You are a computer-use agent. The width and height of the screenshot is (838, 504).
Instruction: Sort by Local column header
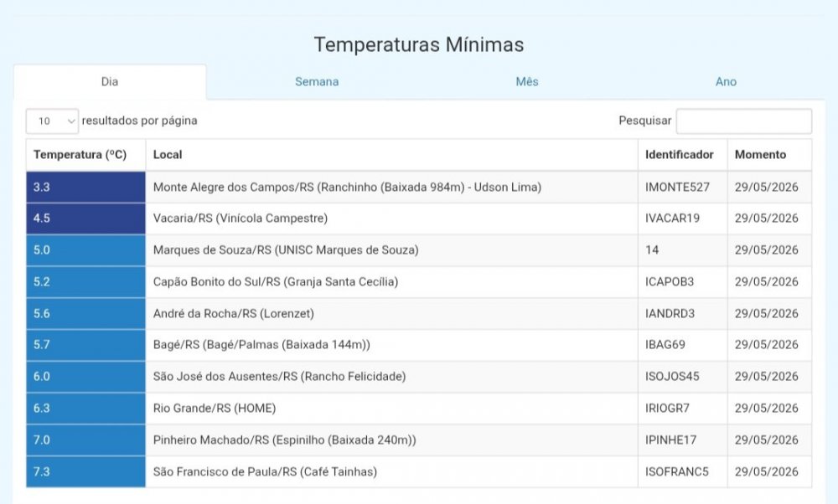pos(391,155)
